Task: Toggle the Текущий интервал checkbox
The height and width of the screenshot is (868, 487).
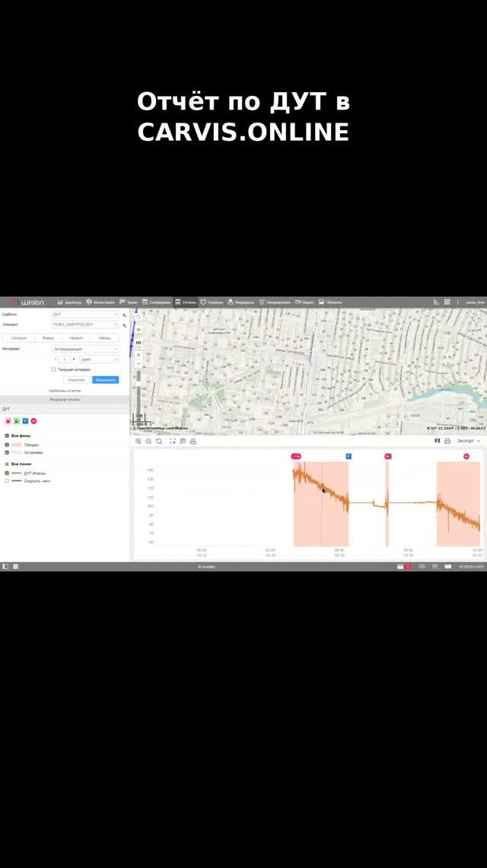Action: [x=54, y=369]
